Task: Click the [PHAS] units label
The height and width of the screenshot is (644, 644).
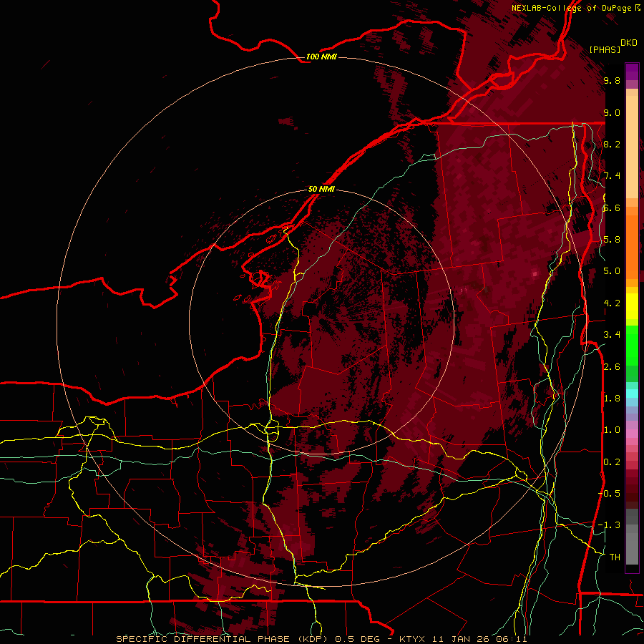Action: (605, 49)
